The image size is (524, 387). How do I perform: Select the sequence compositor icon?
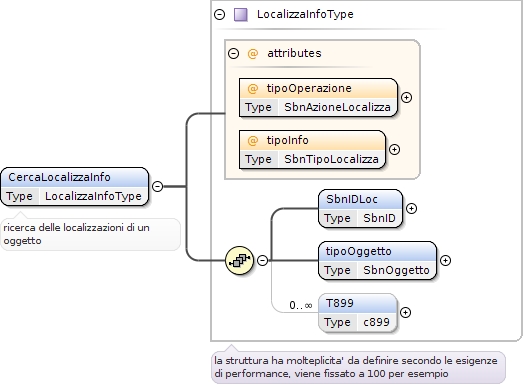239,260
